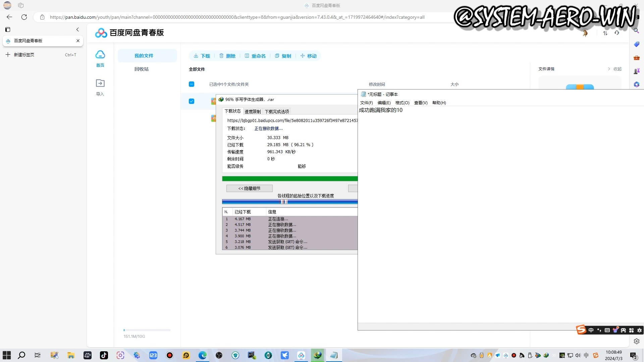644x362 pixels.
Task: Collapse file details with 收起
Action: [614, 69]
